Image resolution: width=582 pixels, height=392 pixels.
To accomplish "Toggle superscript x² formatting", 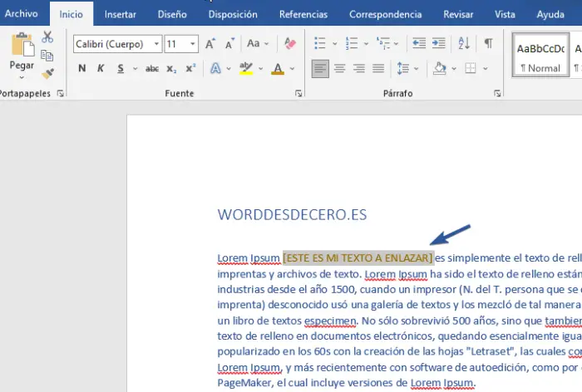I will (190, 69).
